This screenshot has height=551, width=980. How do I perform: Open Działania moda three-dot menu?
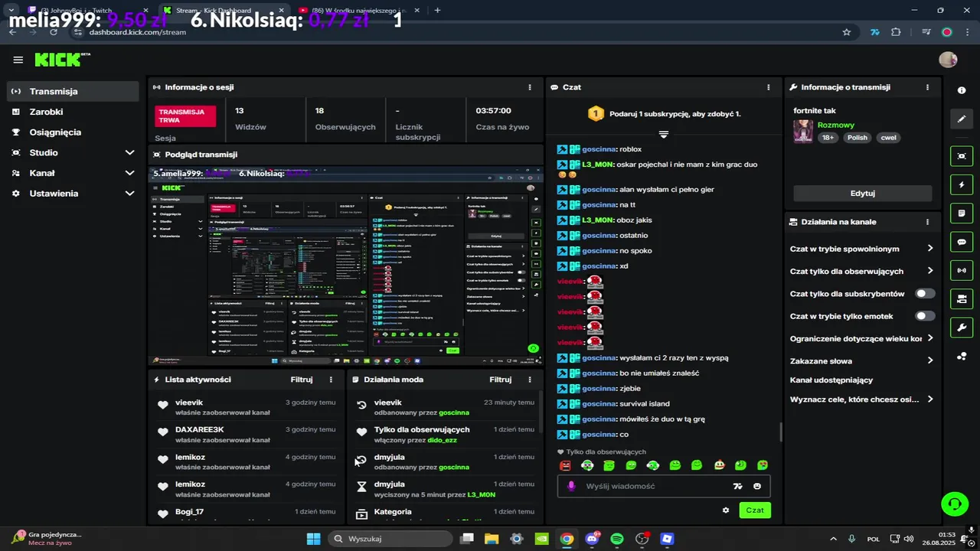pos(530,380)
